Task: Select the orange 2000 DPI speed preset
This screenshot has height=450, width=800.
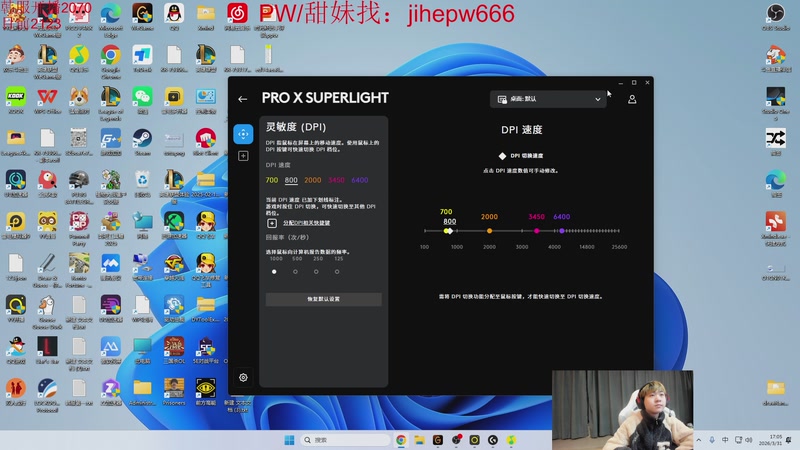Action: tap(313, 180)
